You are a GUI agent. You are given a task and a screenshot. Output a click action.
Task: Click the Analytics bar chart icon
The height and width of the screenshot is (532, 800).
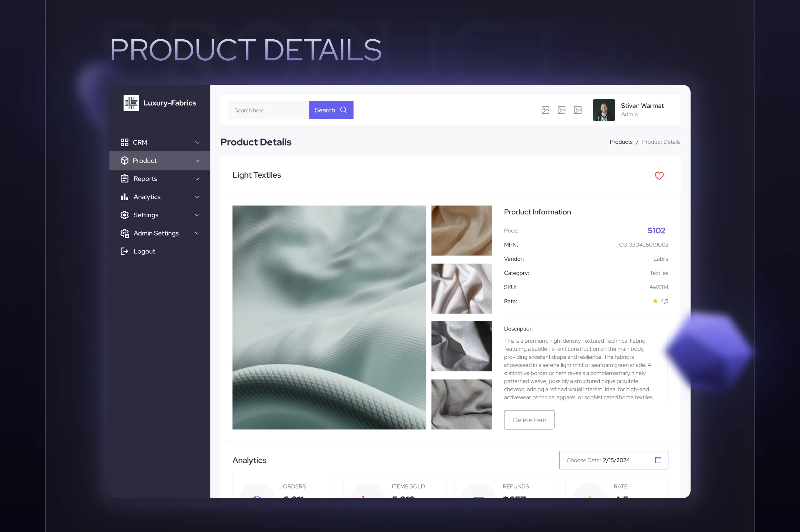124,197
